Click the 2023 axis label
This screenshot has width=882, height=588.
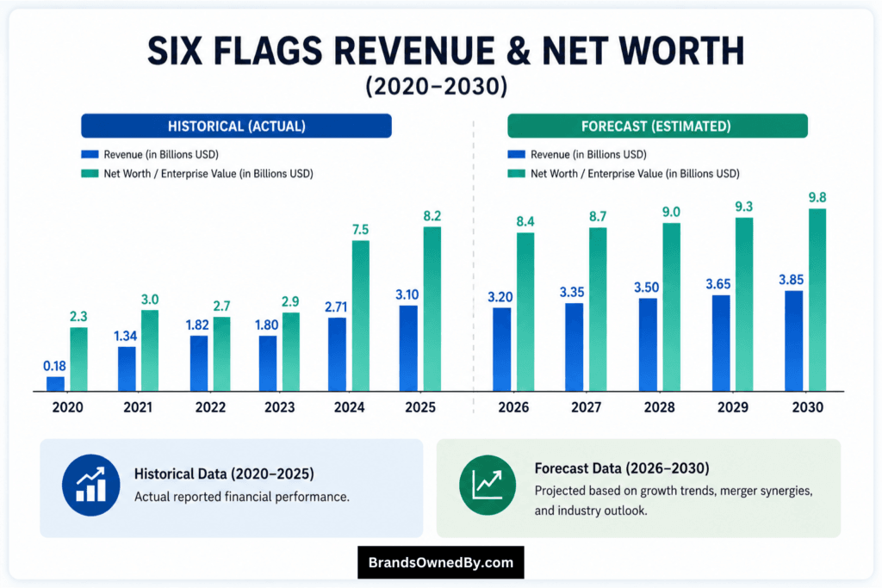pyautogui.click(x=280, y=407)
